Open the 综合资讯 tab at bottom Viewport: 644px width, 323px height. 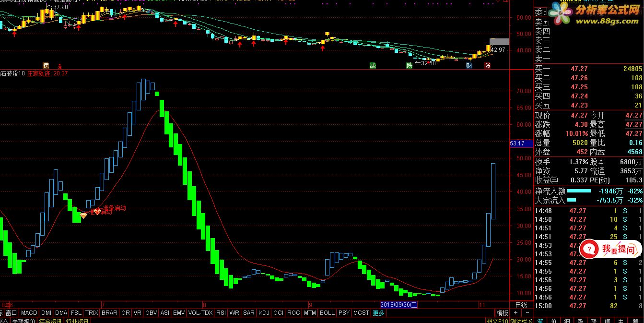(51, 321)
